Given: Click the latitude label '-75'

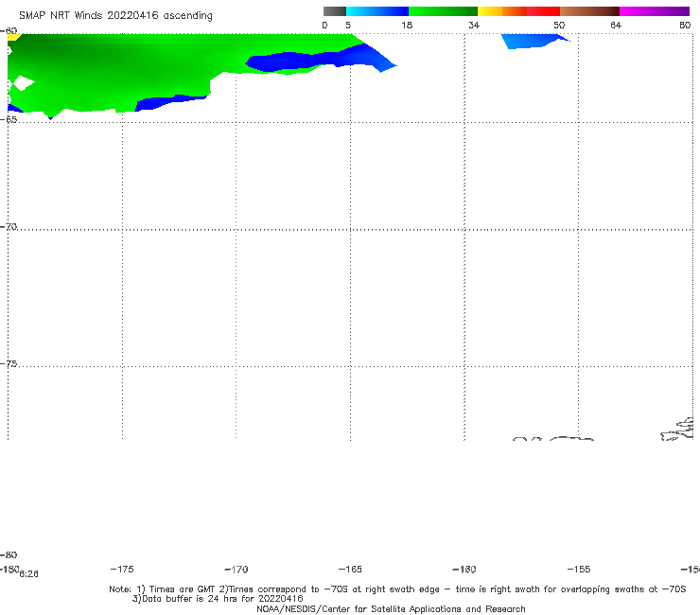Looking at the screenshot, I should pyautogui.click(x=9, y=364).
